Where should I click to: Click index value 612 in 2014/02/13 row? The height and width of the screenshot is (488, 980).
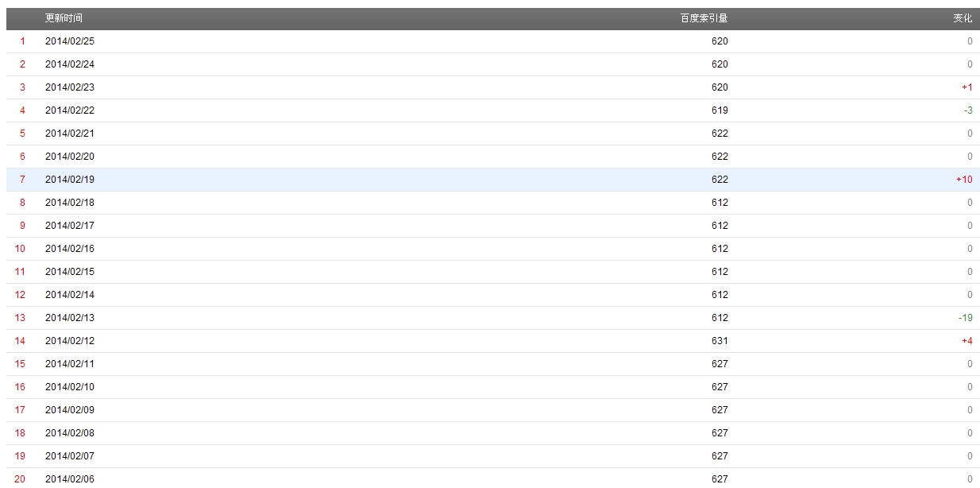click(x=720, y=318)
